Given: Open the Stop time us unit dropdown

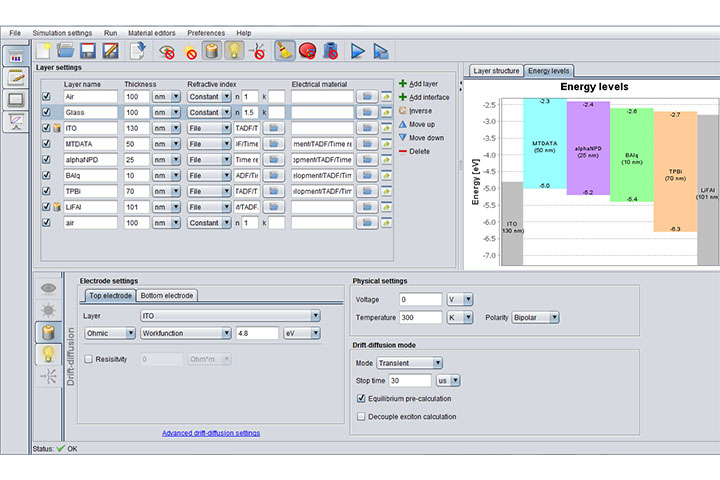Looking at the screenshot, I should pos(448,380).
